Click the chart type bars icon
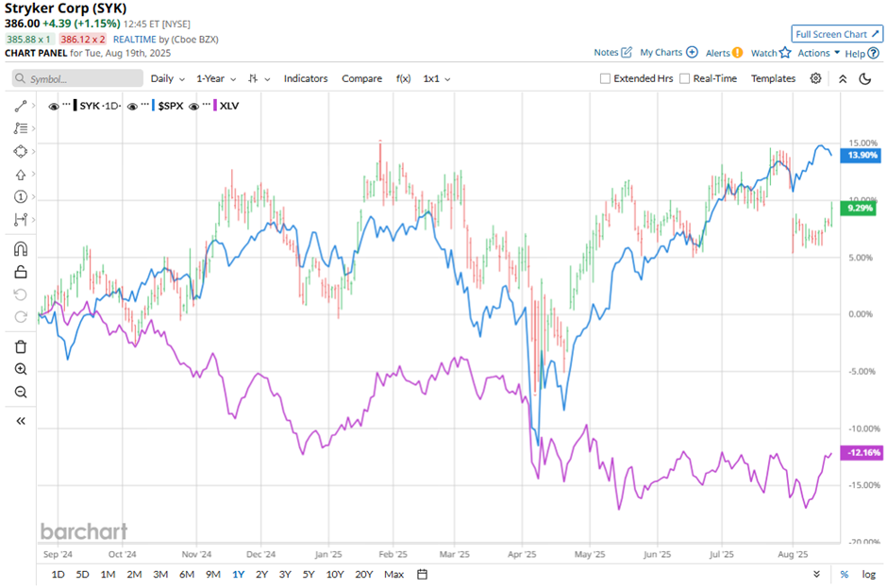This screenshot has width=887, height=588. point(254,78)
